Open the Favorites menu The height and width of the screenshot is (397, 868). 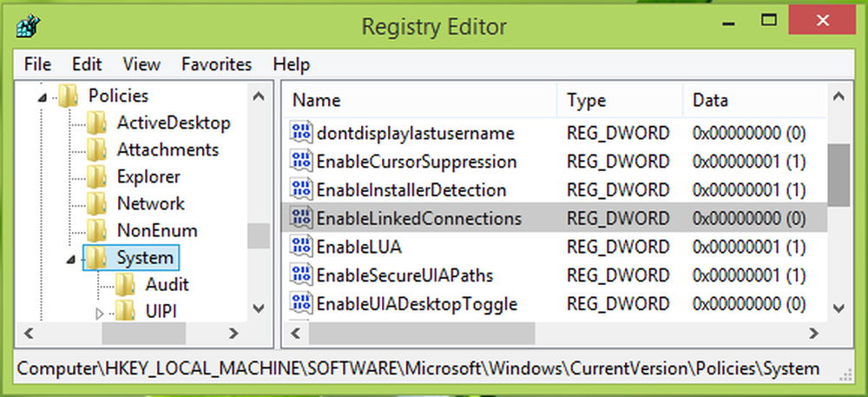coord(216,64)
